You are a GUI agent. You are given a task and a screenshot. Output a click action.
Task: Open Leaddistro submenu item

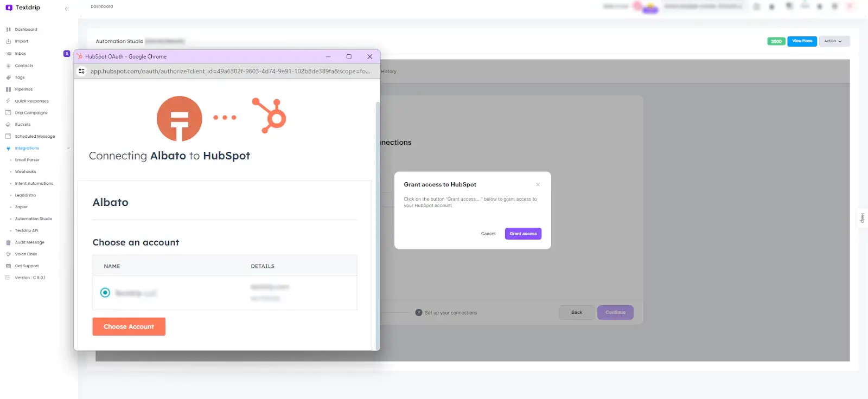pos(25,195)
